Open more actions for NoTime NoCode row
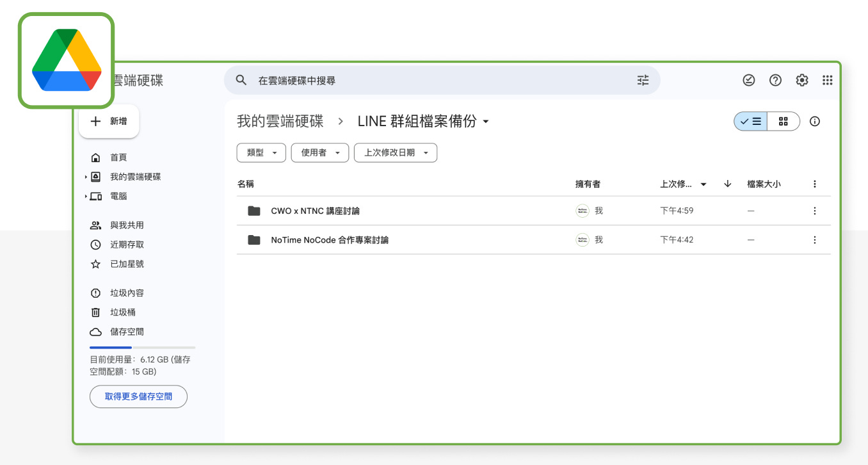Image resolution: width=868 pixels, height=465 pixels. 815,240
